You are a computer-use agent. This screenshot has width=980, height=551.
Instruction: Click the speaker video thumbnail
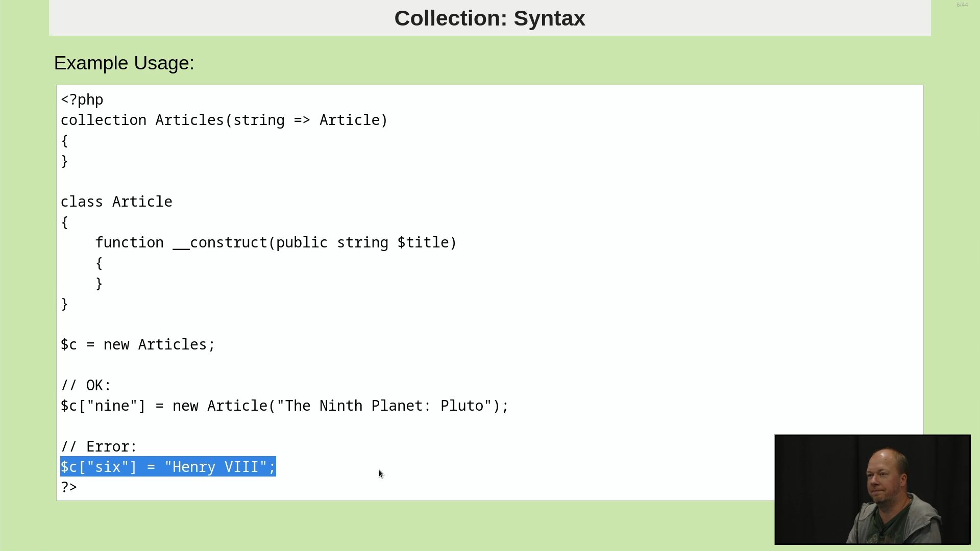coord(872,490)
